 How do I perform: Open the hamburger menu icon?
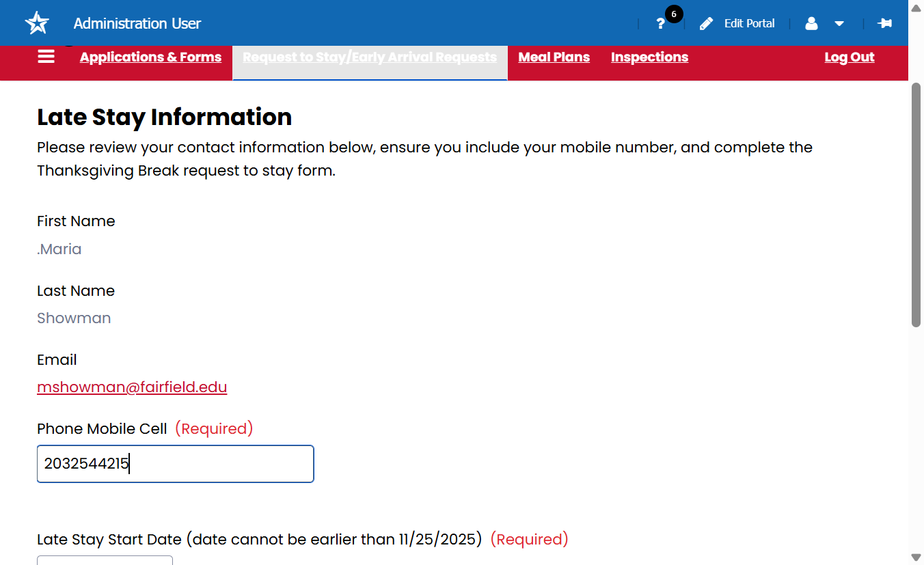click(x=46, y=57)
